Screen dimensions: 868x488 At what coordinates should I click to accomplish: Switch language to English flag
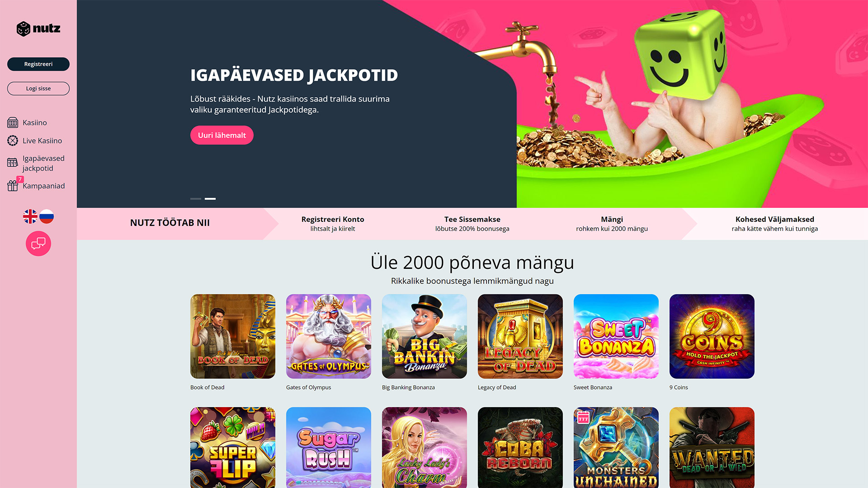point(30,216)
